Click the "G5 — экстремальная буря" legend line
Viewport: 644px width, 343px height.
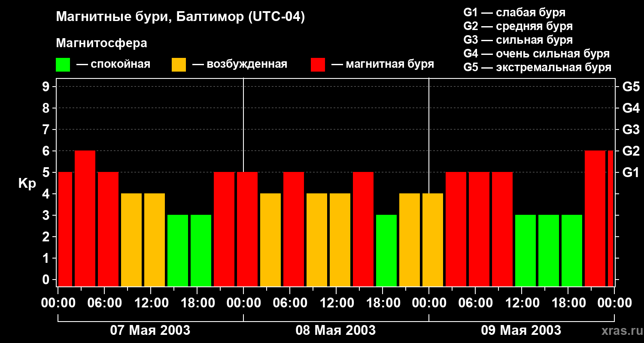[537, 67]
